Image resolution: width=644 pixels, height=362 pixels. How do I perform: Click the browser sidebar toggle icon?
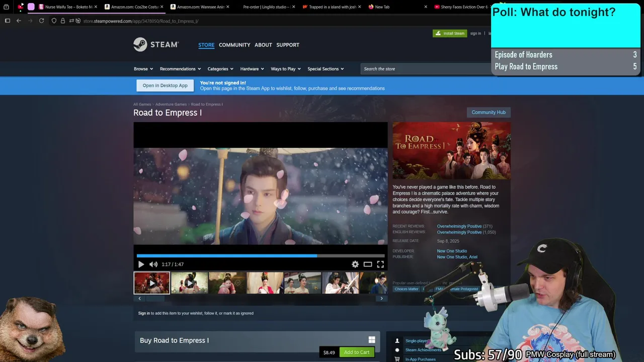coord(7,21)
